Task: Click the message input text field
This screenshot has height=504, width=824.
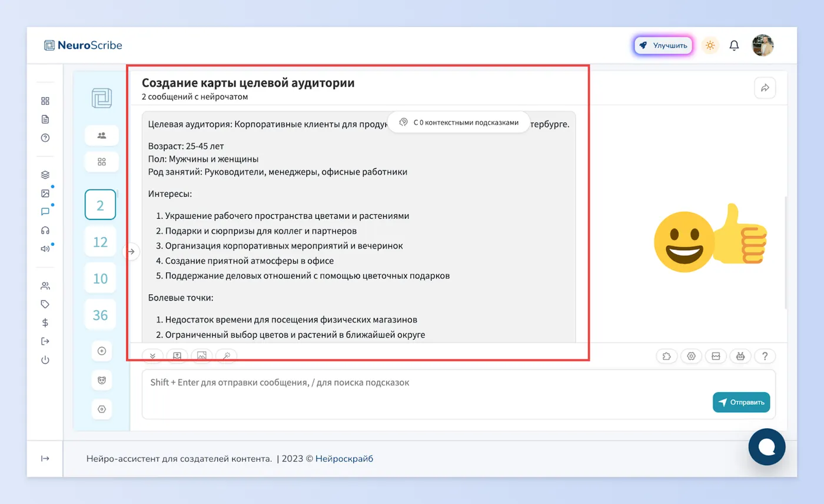Action: (x=458, y=394)
